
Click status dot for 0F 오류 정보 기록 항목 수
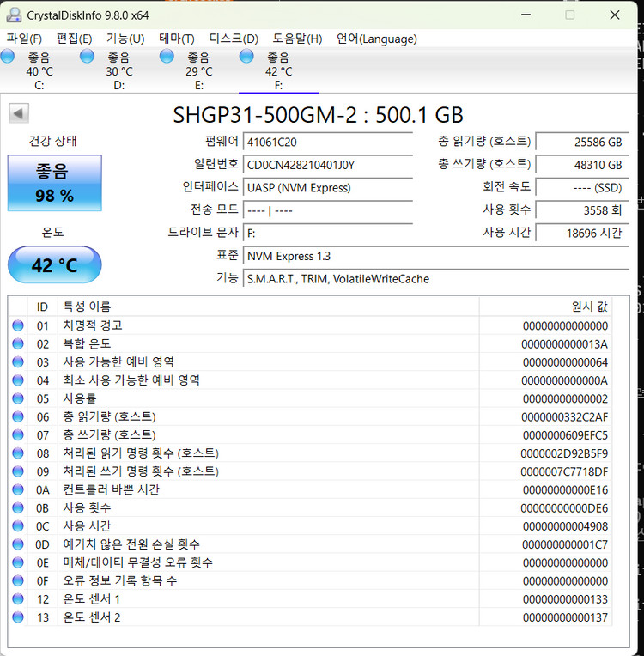click(18, 580)
